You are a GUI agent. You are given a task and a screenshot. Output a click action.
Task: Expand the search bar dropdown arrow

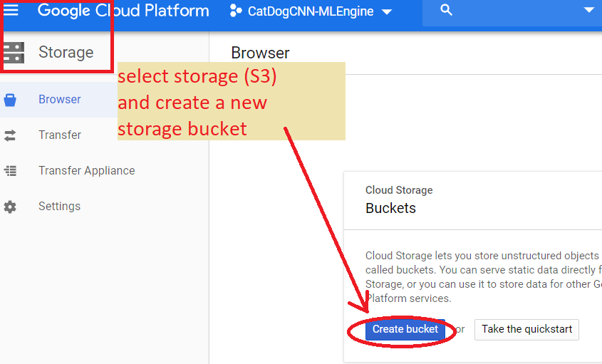[588, 11]
